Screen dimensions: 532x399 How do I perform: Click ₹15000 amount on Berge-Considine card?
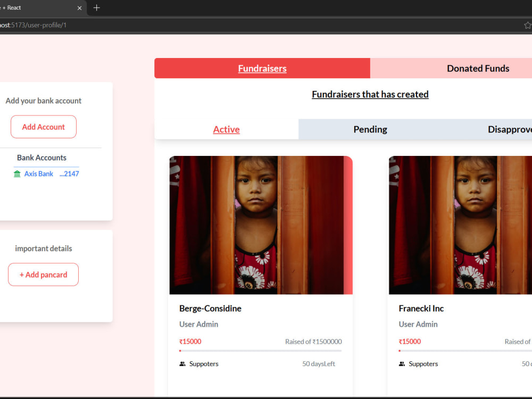click(190, 342)
